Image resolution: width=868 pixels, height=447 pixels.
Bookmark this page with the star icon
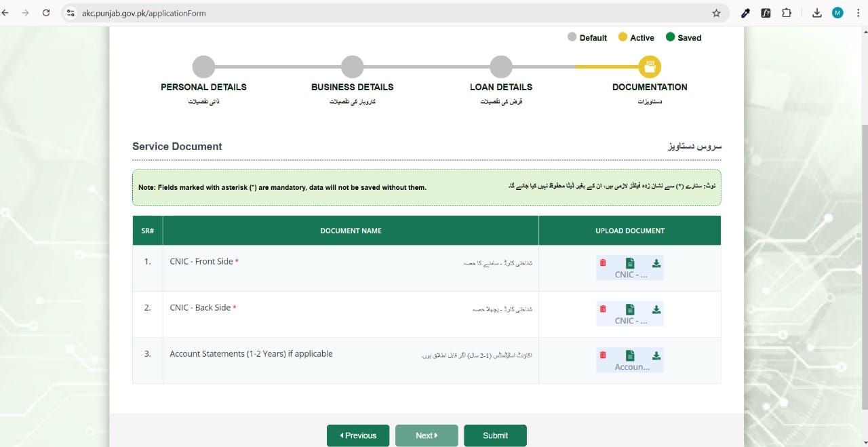click(715, 12)
